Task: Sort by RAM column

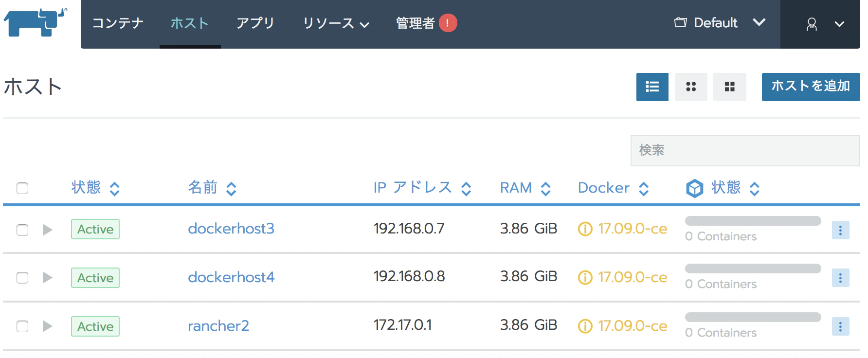Action: coord(525,188)
